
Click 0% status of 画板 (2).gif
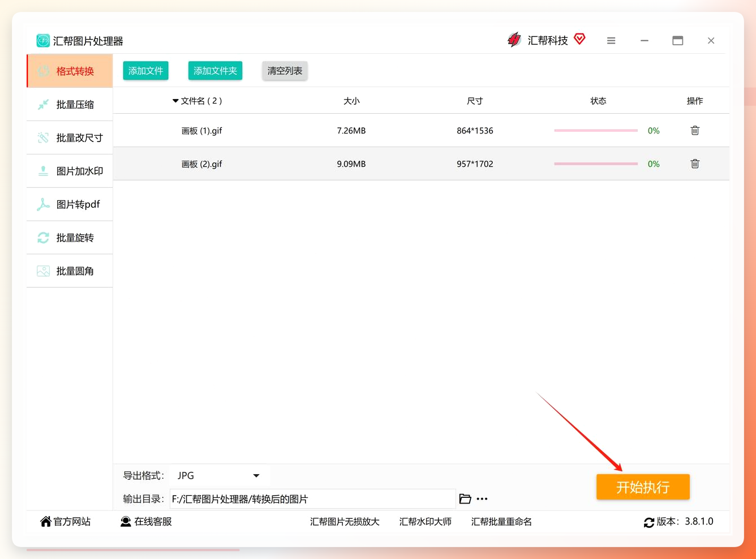pyautogui.click(x=654, y=164)
